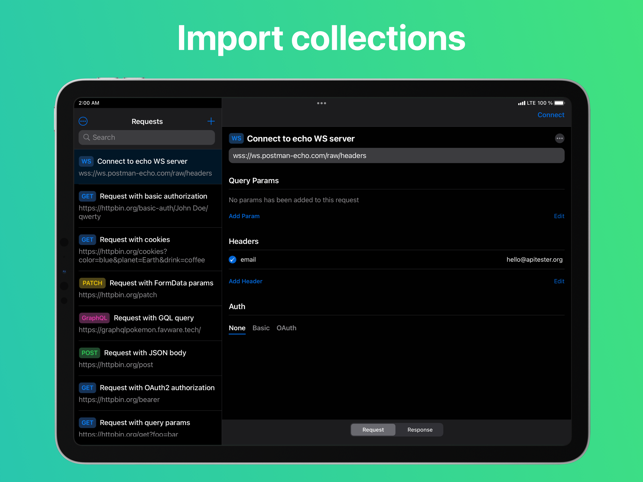This screenshot has height=482, width=643.
Task: Click Edit in Headers section
Action: click(559, 281)
